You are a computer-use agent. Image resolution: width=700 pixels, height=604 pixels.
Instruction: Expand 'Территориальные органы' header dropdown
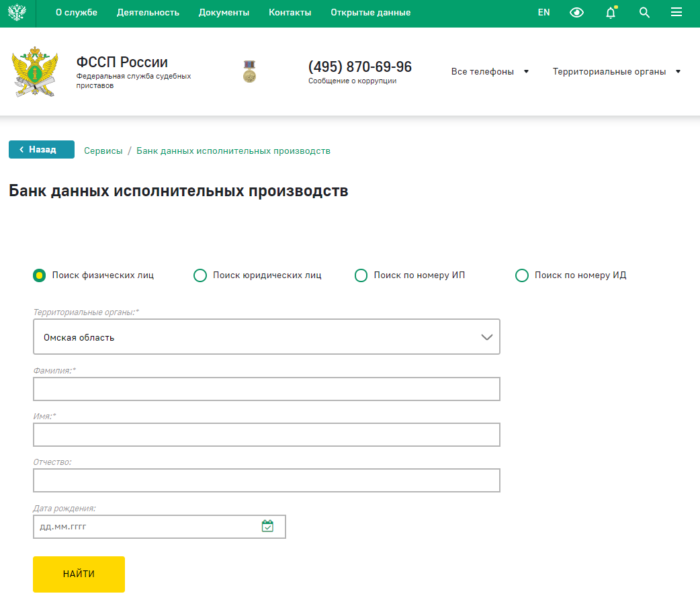click(x=616, y=72)
